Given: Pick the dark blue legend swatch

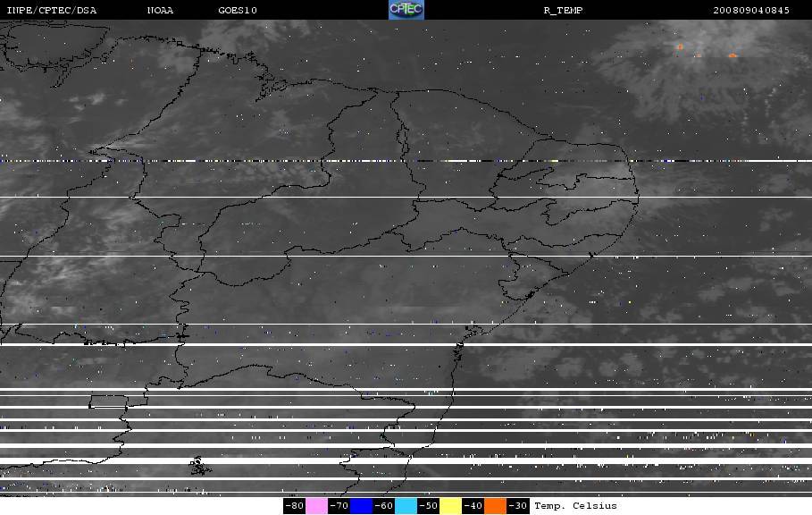Looking at the screenshot, I should click(361, 506).
